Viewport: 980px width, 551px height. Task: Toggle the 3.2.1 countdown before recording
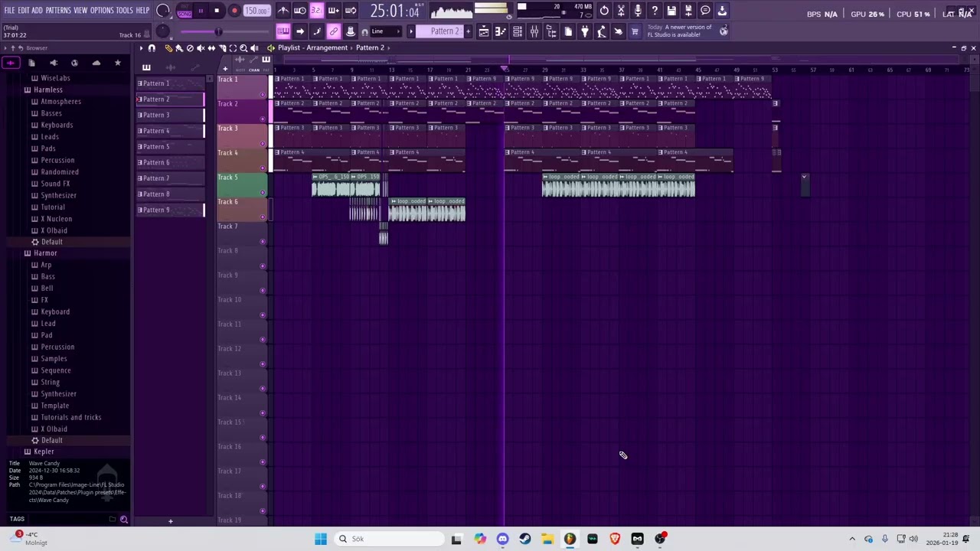(316, 11)
